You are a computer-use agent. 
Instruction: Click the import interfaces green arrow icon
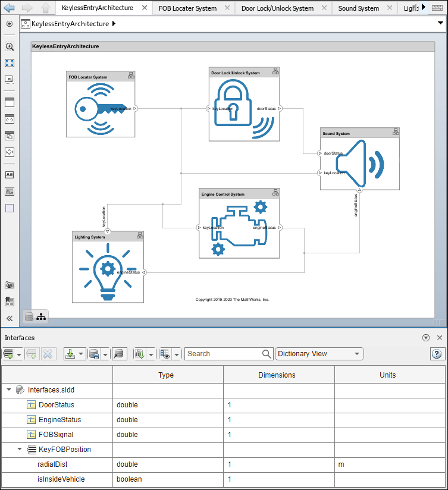coord(70,354)
